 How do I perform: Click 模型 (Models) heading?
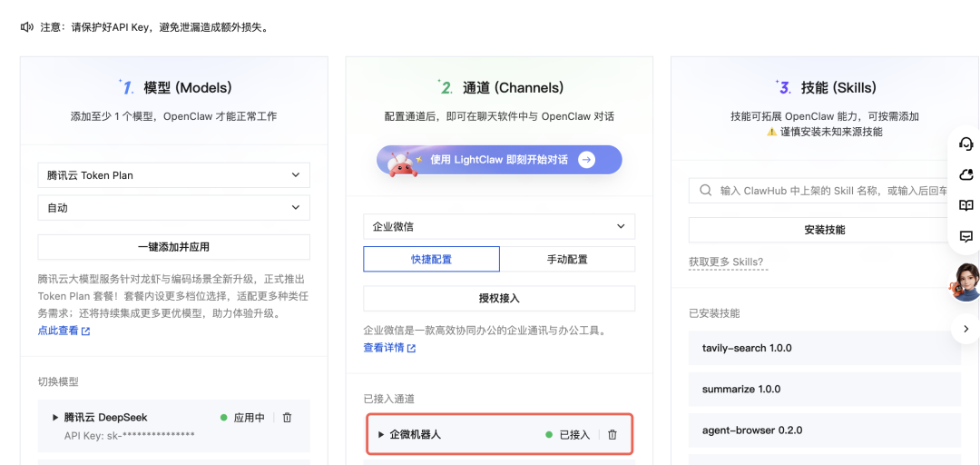click(x=188, y=87)
